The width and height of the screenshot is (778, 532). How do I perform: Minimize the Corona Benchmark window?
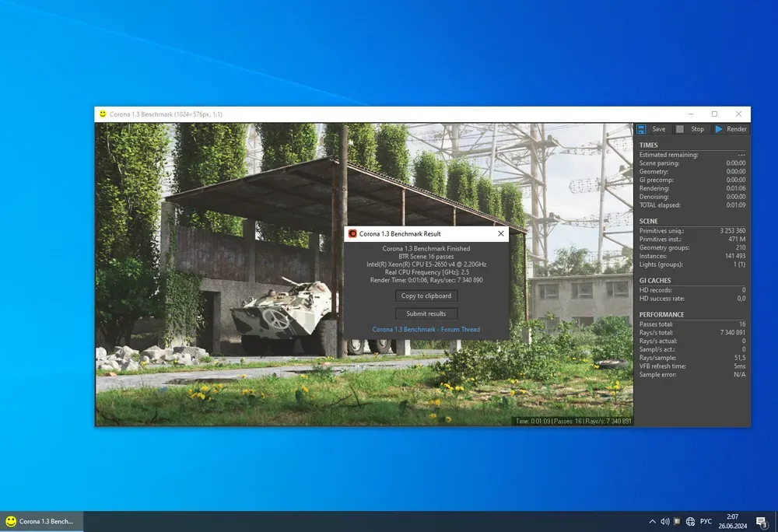coord(690,114)
